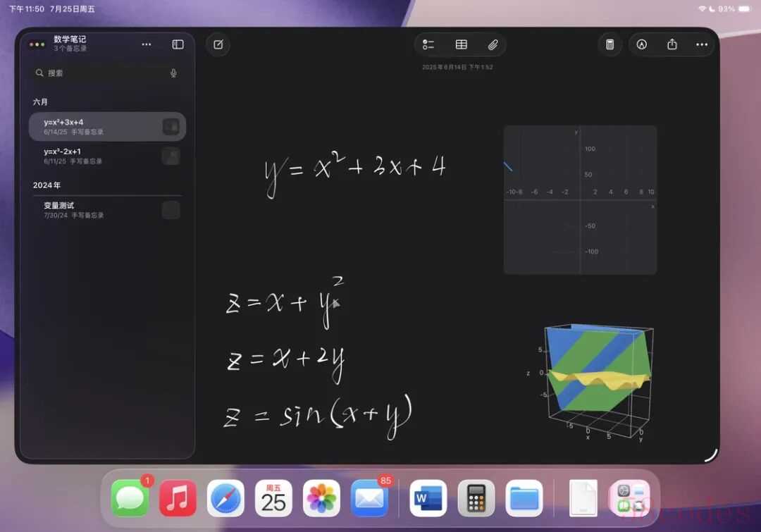Share the current note

click(x=672, y=44)
